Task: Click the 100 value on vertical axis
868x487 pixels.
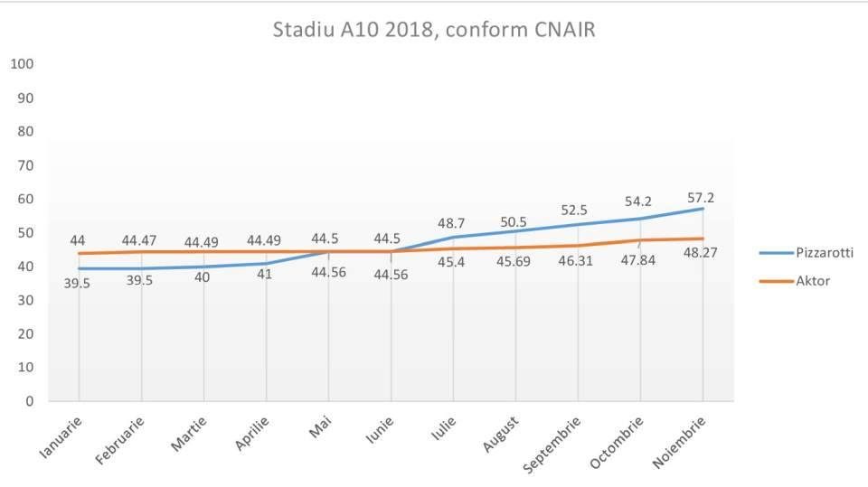Action: pos(22,63)
